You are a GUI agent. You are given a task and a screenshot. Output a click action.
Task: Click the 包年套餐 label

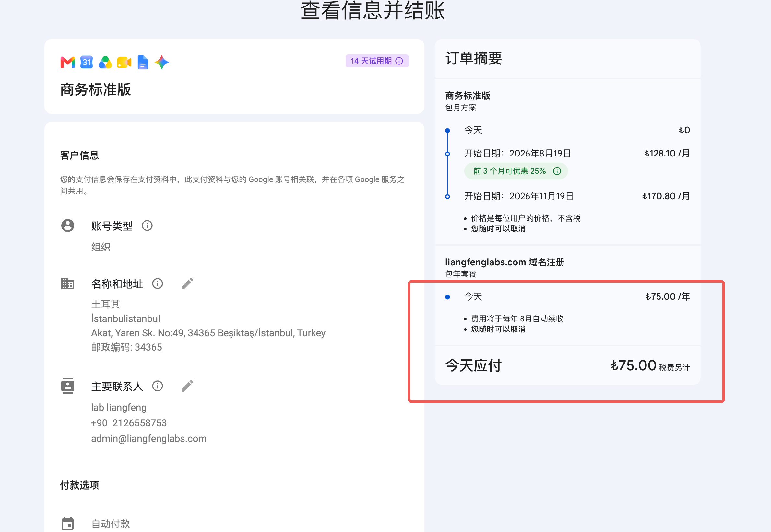461,274
